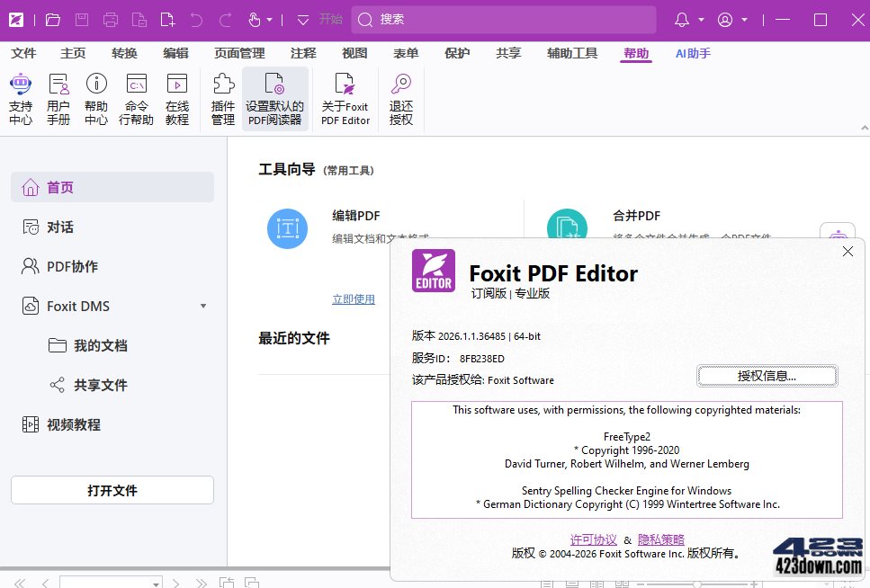The height and width of the screenshot is (588, 870).
Task: Collapse the Foxit DMS section arrow
Action: coord(203,307)
